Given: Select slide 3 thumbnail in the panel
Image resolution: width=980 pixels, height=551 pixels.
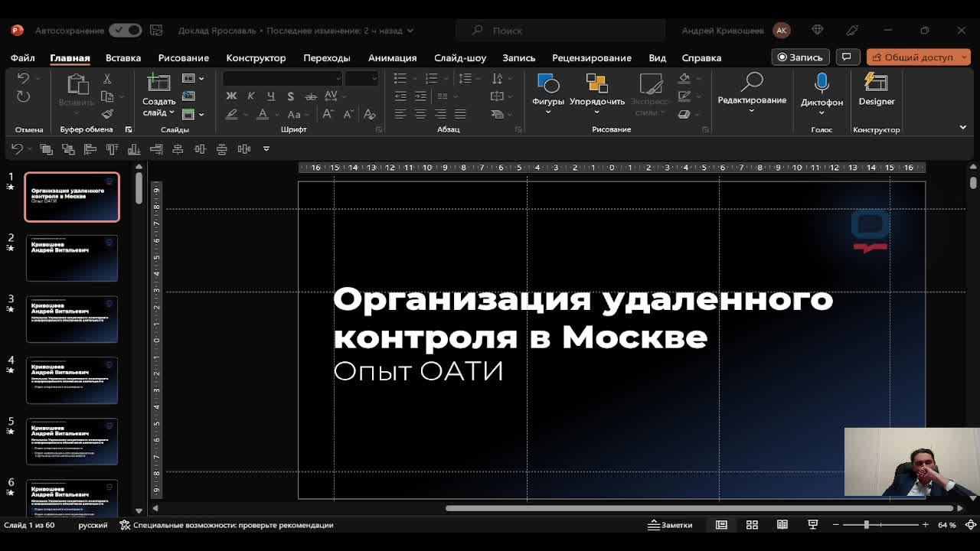Looking at the screenshot, I should [72, 319].
